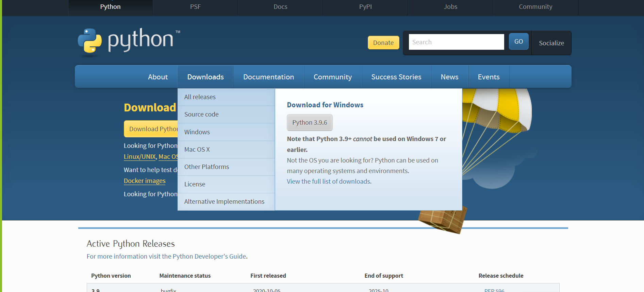Click the Maintenance status column header
Viewport: 644px width, 292px height.
[185, 276]
